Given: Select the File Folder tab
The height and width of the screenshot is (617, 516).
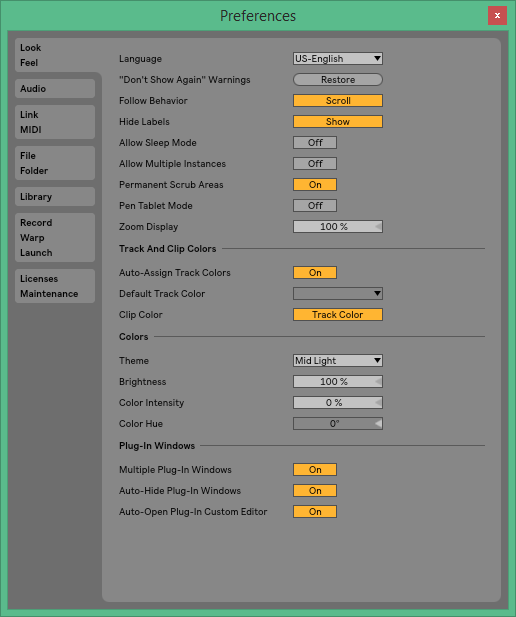Looking at the screenshot, I should (x=55, y=163).
